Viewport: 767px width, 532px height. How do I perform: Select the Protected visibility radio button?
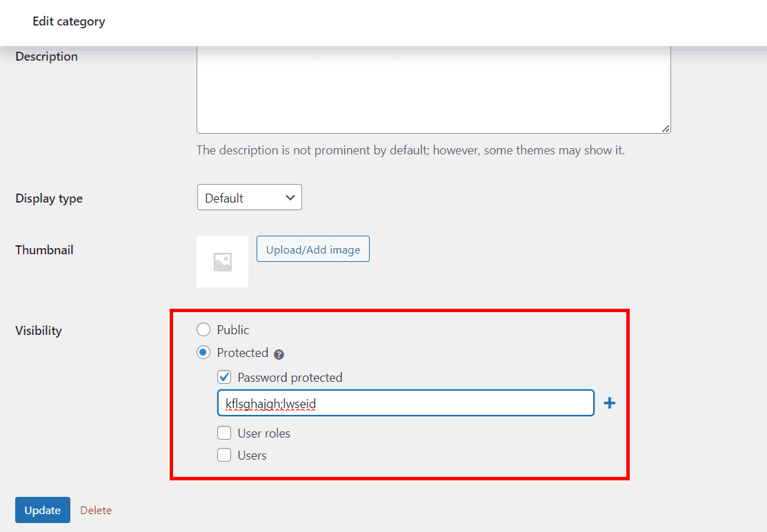203,352
